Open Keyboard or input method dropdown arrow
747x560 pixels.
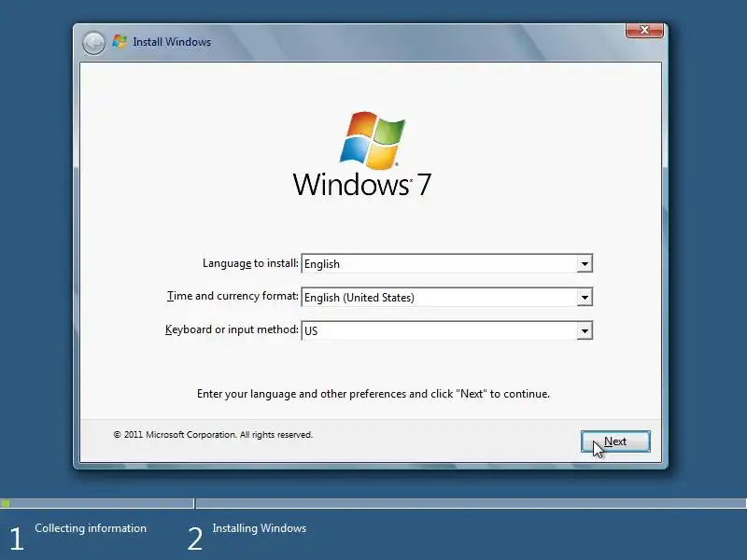click(585, 331)
